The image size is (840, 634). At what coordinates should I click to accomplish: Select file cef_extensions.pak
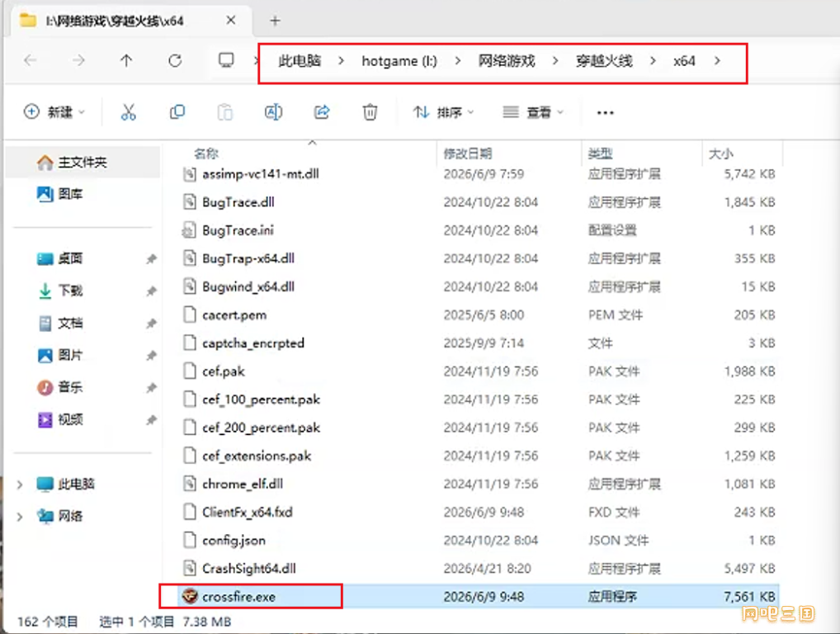(x=257, y=456)
